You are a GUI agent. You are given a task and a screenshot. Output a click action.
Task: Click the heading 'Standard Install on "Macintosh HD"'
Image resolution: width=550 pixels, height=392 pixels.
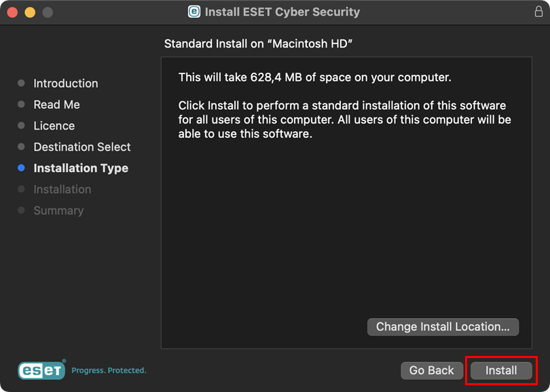tap(258, 44)
